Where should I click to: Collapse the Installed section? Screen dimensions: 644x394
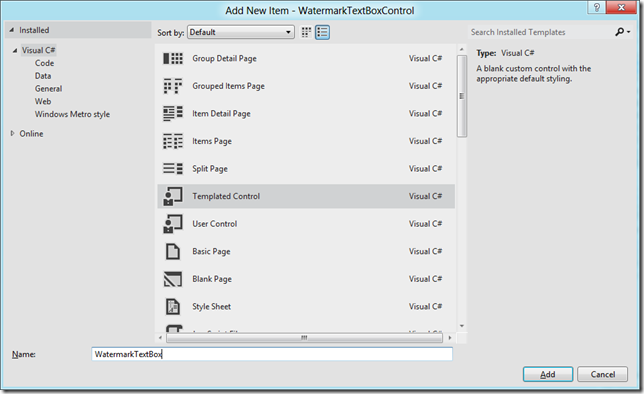12,30
